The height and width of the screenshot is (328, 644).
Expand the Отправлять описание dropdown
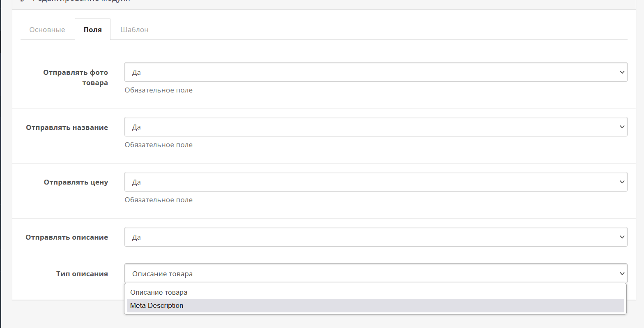click(x=375, y=237)
